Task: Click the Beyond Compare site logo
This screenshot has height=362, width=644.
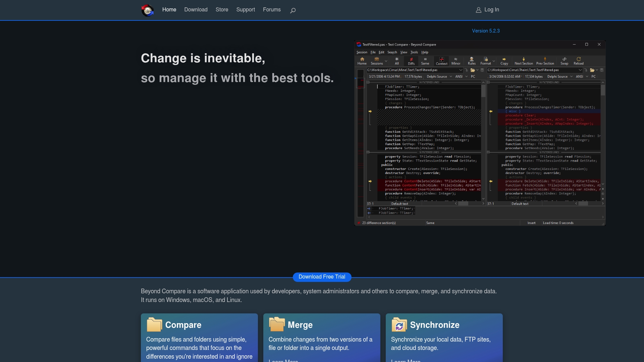Action: (x=147, y=10)
